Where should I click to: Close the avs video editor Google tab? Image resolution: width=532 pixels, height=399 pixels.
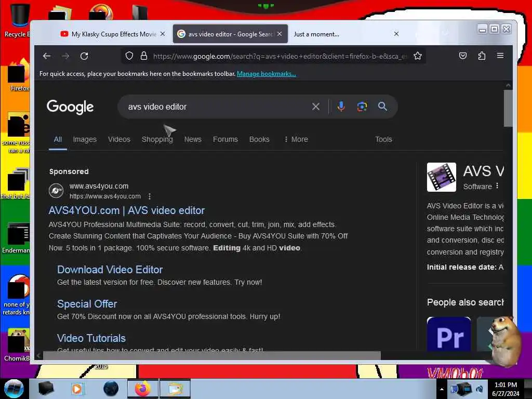[280, 34]
